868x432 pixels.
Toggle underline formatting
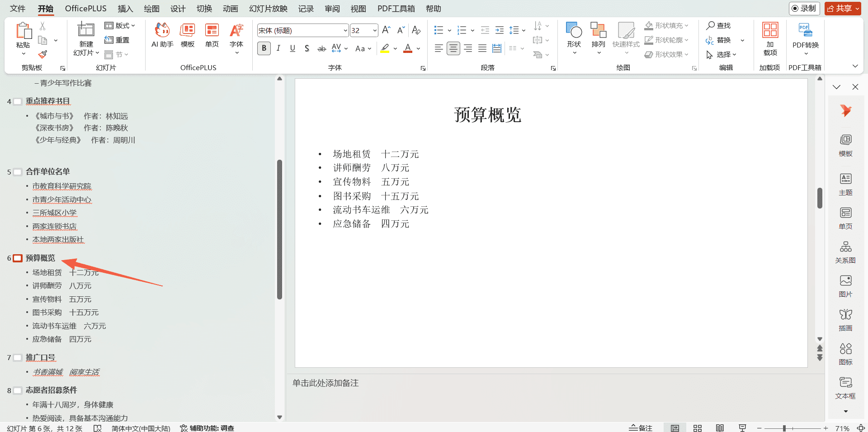tap(292, 48)
